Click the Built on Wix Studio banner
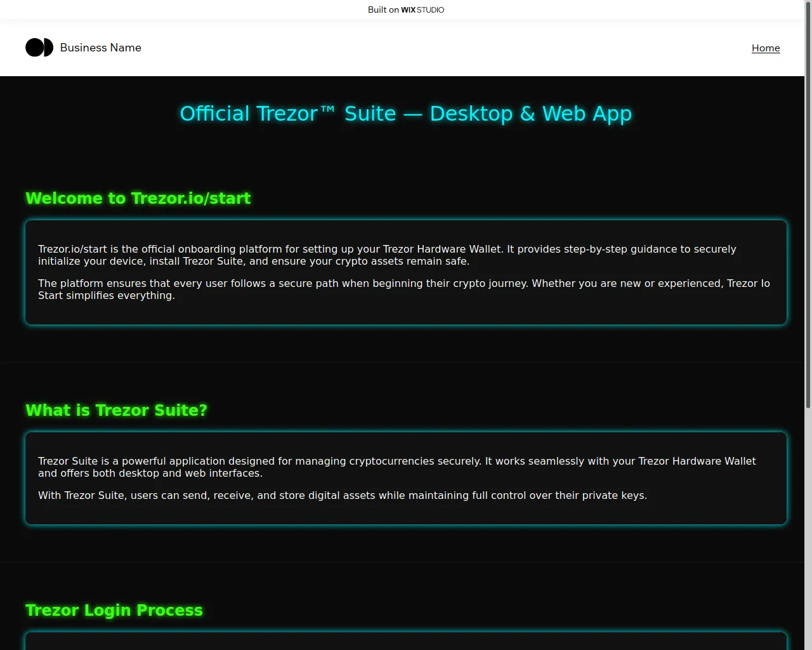The image size is (812, 650). (x=406, y=10)
